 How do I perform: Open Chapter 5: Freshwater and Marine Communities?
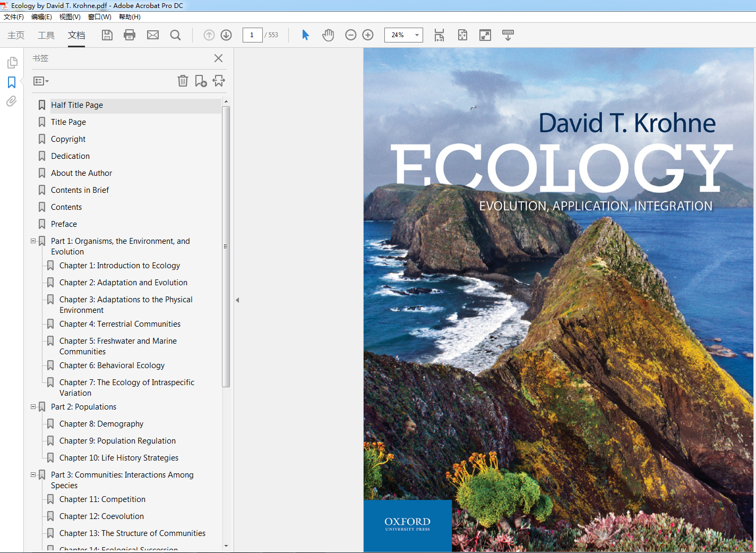click(118, 346)
